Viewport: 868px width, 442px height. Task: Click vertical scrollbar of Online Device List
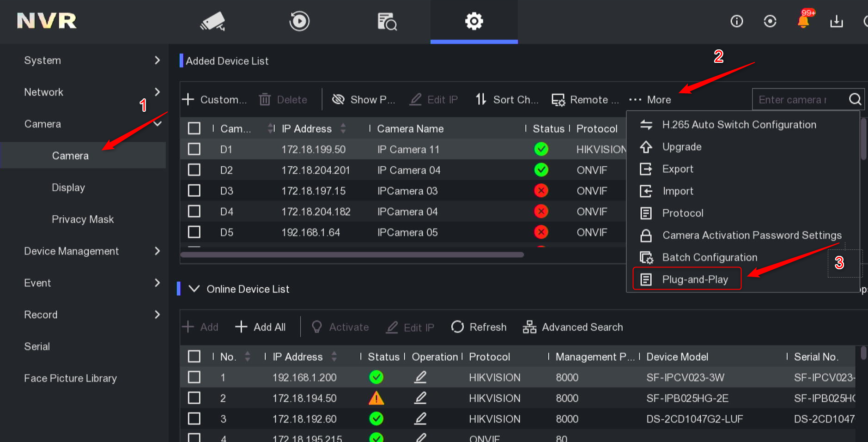(x=863, y=353)
